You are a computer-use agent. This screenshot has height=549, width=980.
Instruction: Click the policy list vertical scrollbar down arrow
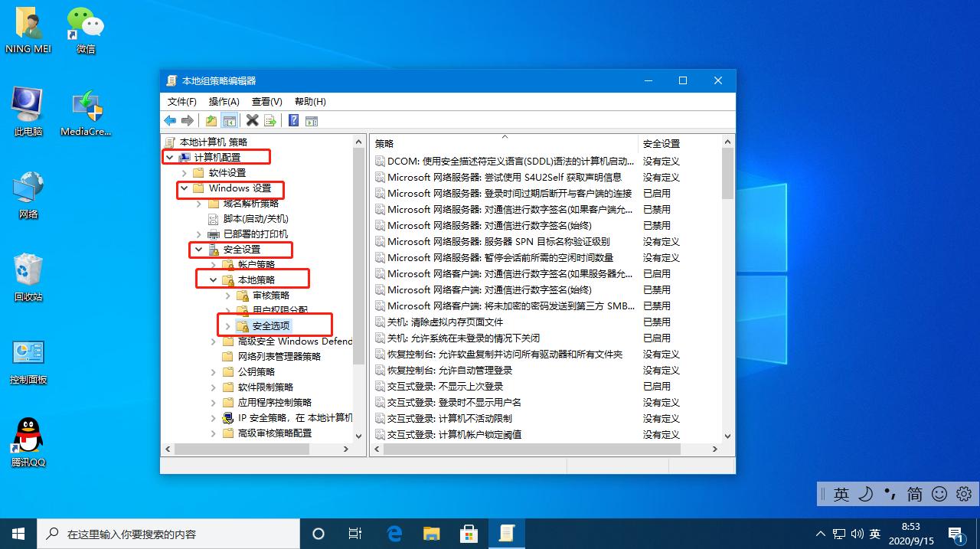(727, 436)
